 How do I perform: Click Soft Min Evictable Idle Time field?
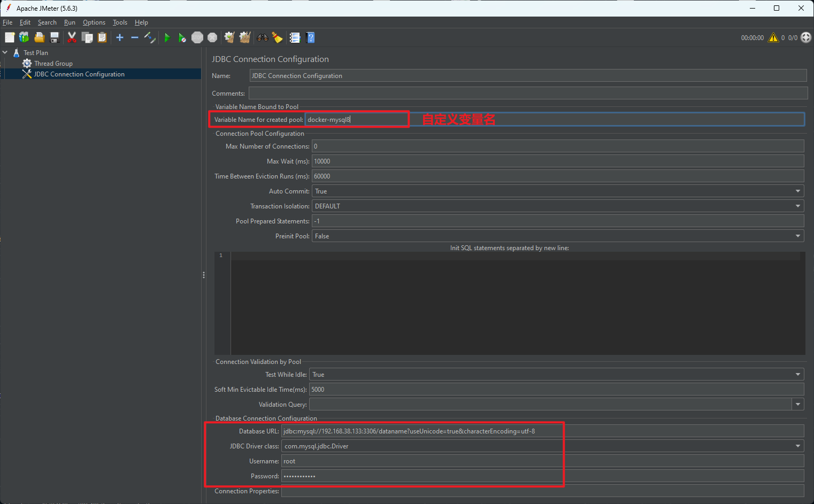[x=557, y=390]
